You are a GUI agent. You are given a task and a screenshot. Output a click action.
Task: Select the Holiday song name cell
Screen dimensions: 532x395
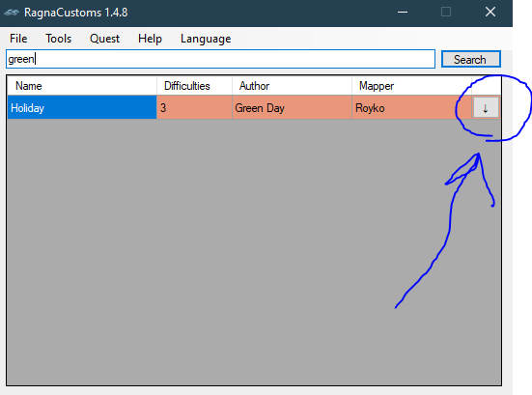82,107
